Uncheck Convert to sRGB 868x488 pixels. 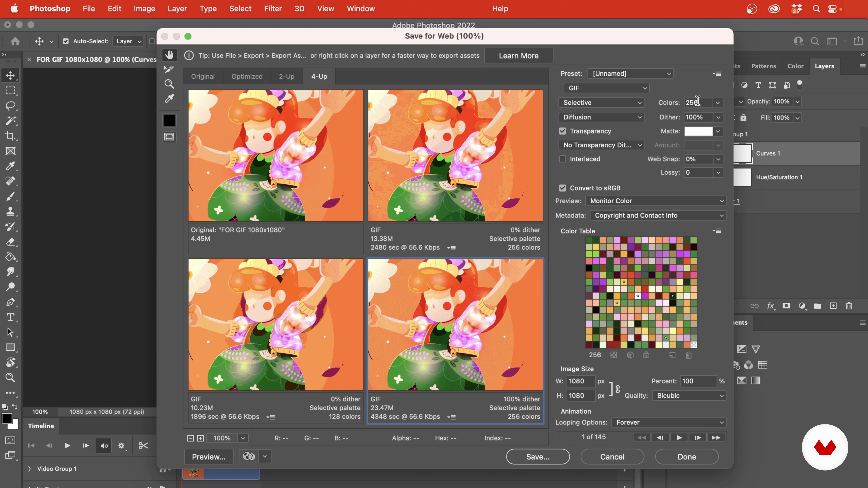coord(562,188)
